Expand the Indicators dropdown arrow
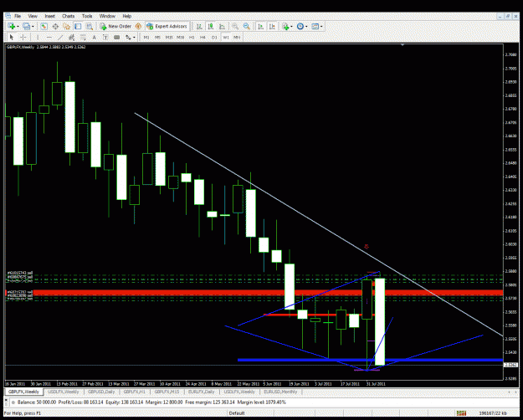Viewport: 523px width, 420px height. (291, 26)
